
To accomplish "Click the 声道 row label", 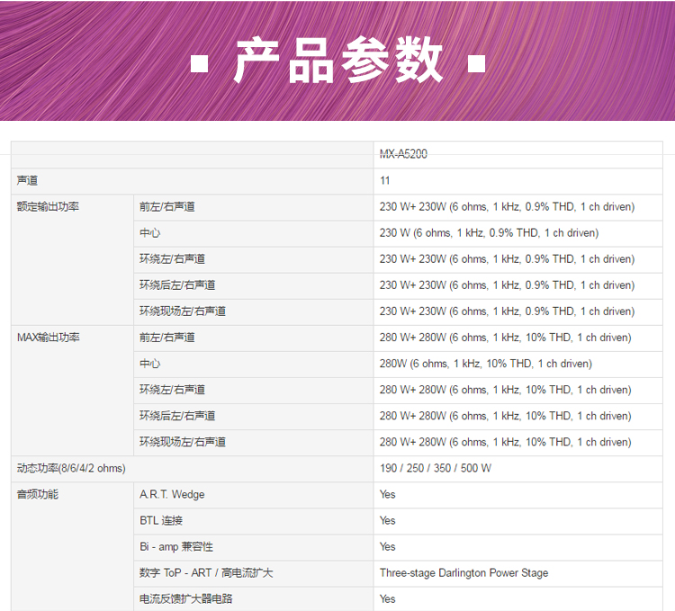I will (27, 180).
